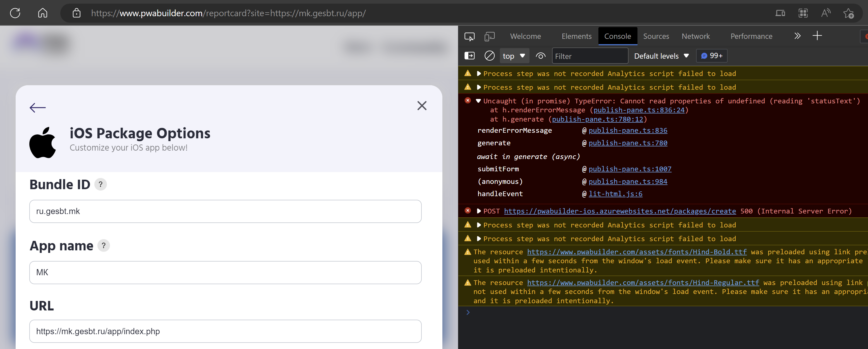Click the read aloud icon in address bar

pos(826,13)
